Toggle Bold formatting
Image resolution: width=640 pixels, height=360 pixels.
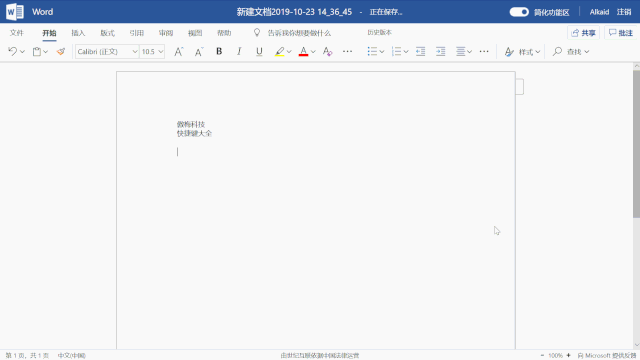[x=219, y=51]
